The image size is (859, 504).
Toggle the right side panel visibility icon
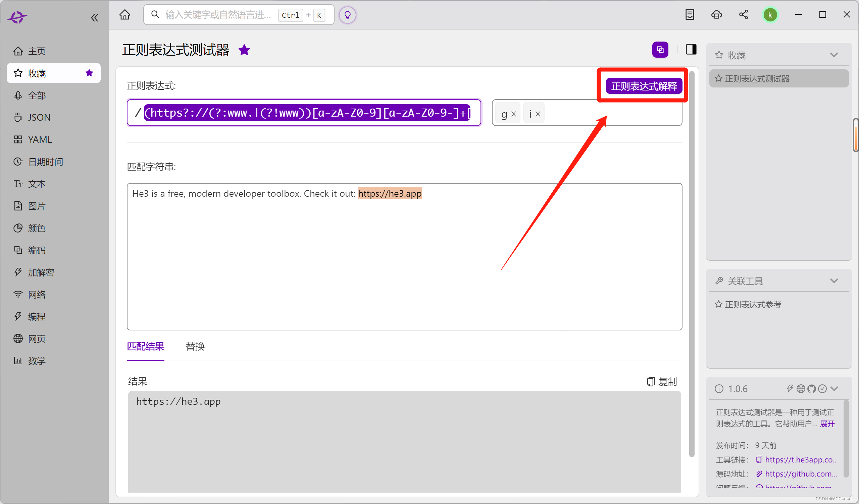(691, 50)
